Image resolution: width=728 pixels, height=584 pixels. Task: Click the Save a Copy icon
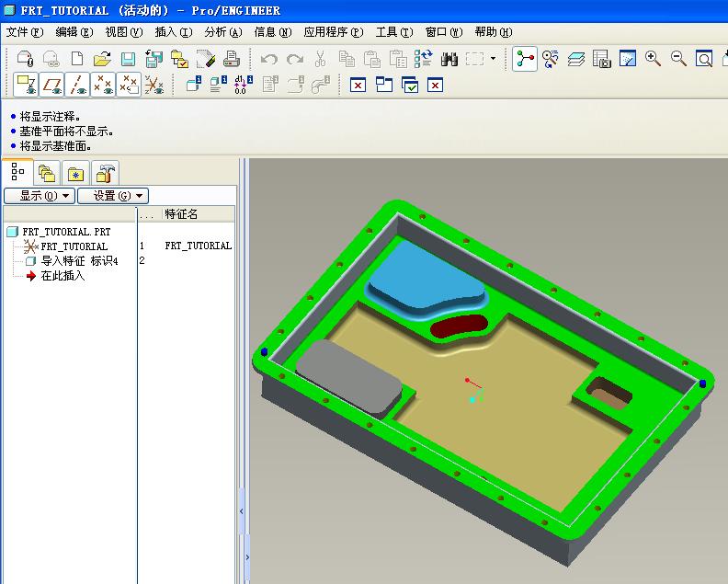coord(154,59)
